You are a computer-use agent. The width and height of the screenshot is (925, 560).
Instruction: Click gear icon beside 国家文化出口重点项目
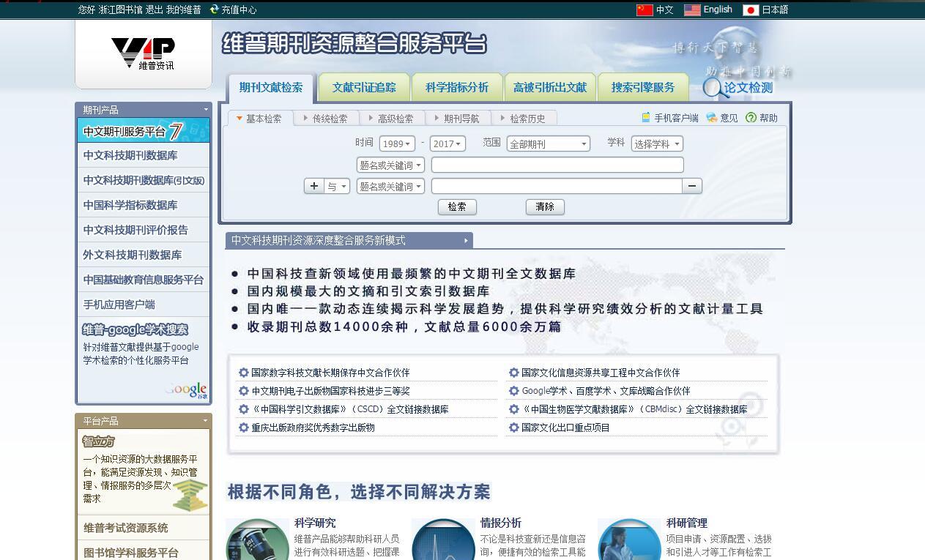pyautogui.click(x=514, y=428)
